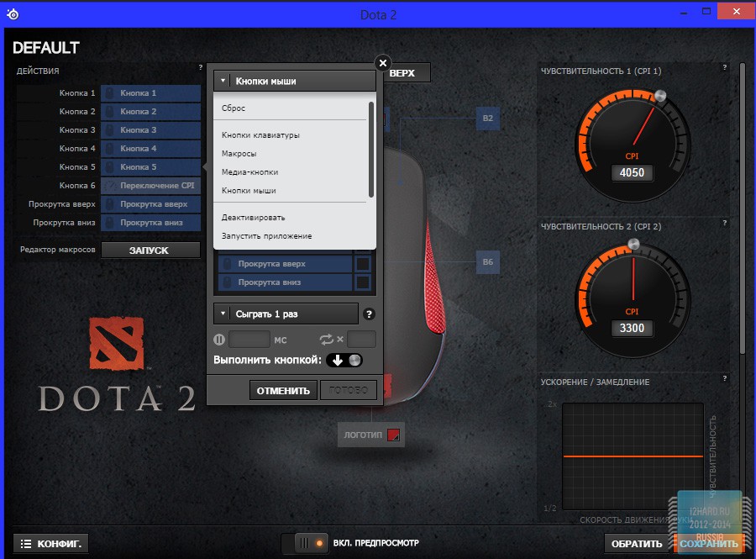Toggle 'Выполнить кнопкой' press/release switch
This screenshot has height=559, width=756.
(344, 360)
